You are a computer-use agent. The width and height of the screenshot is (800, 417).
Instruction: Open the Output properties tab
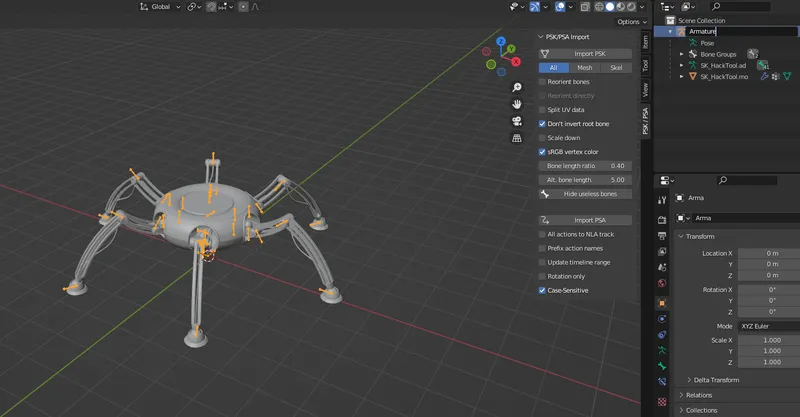pyautogui.click(x=662, y=236)
